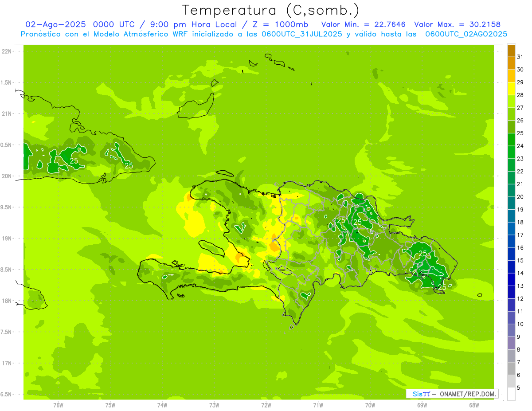This screenshot has height=411, width=532.
Task: Pick the purple swatch between 8 and 9
Action: tap(511, 343)
